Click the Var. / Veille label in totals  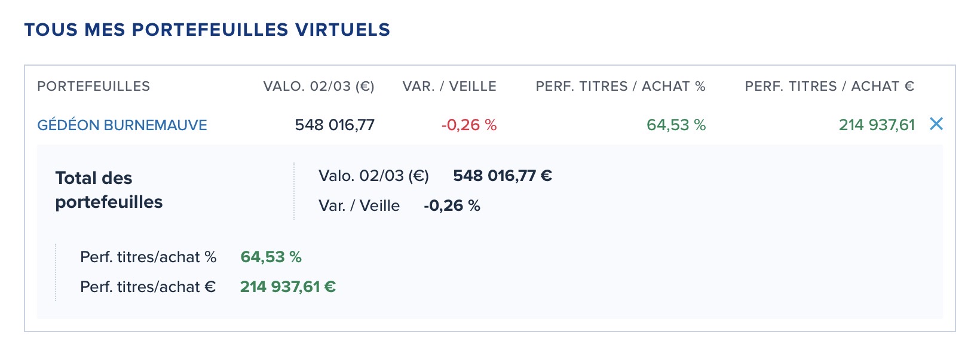359,206
